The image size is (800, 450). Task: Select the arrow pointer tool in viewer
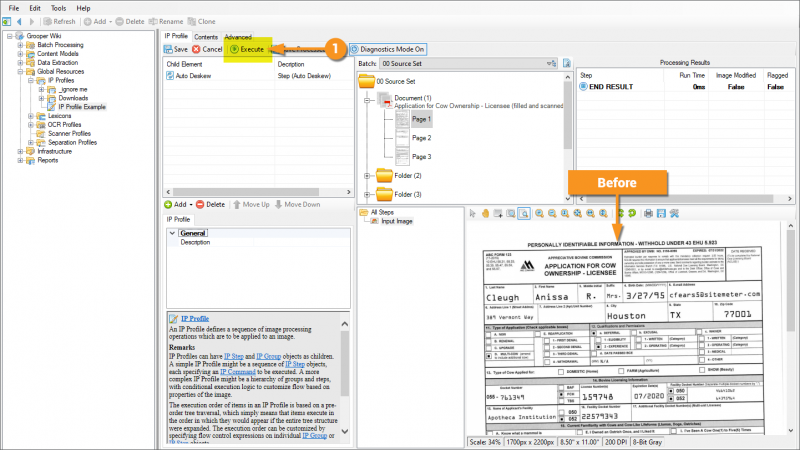click(473, 213)
